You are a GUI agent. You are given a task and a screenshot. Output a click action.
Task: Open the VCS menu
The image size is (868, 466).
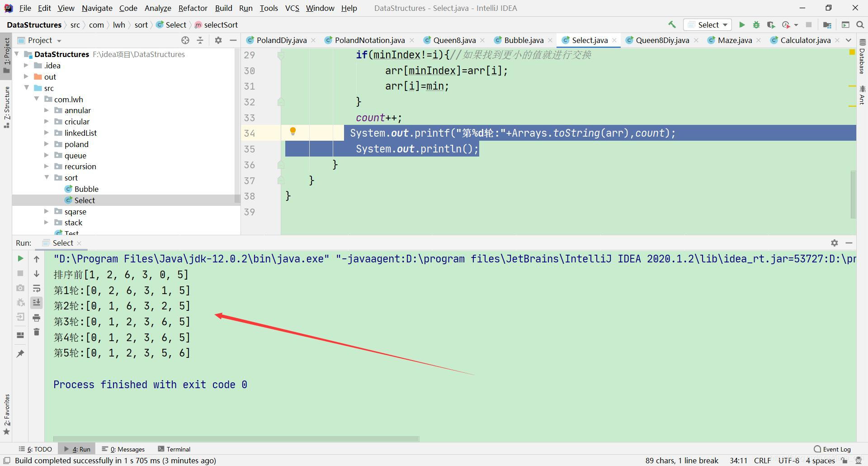[292, 8]
